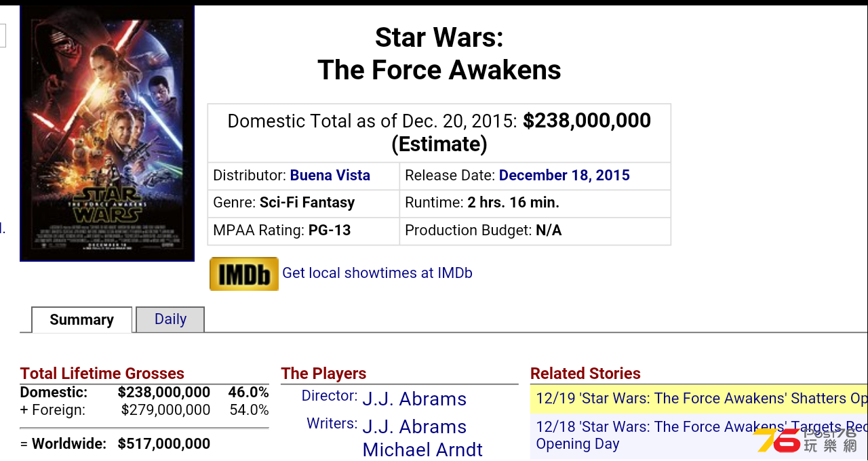Click the Total Lifetime Grosses heading

102,374
